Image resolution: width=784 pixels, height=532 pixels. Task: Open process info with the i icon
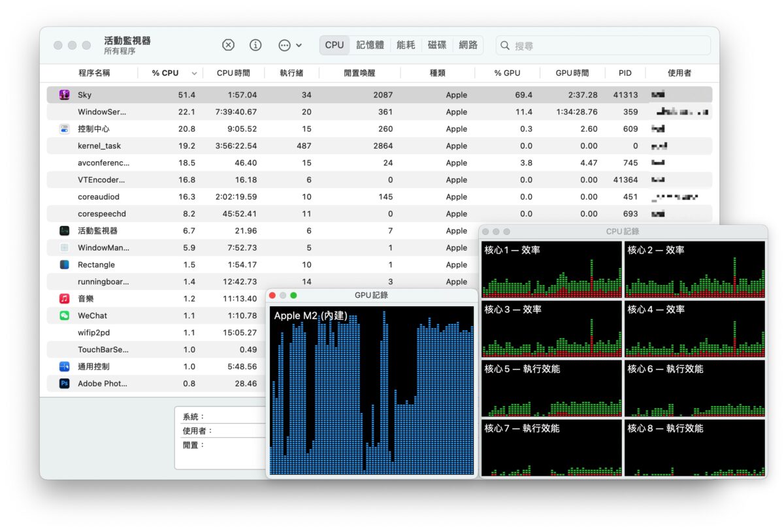tap(255, 45)
